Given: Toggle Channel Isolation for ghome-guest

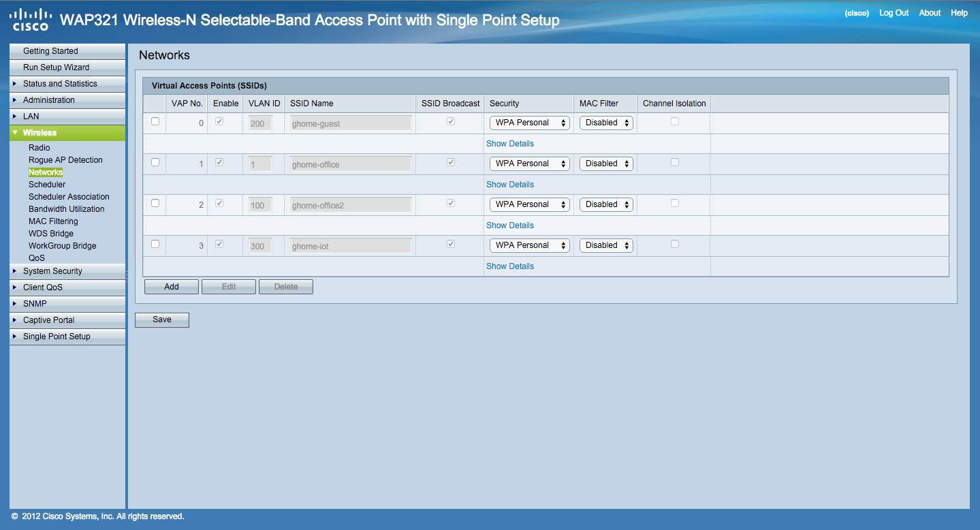Looking at the screenshot, I should pos(675,121).
